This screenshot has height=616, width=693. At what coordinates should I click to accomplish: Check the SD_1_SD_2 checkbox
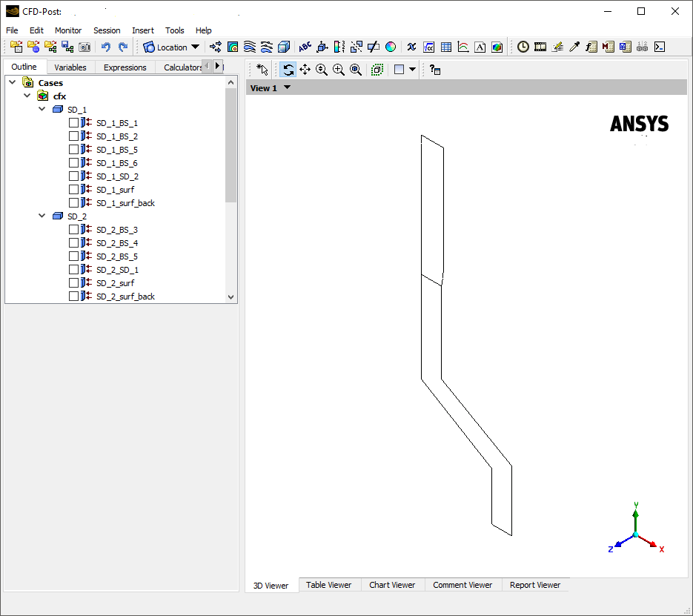[74, 176]
